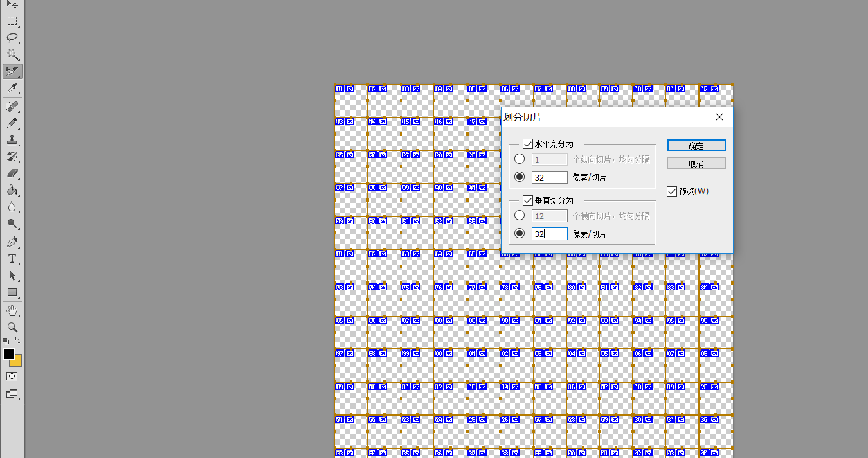
Task: Select the Eyedropper tool
Action: [12, 88]
